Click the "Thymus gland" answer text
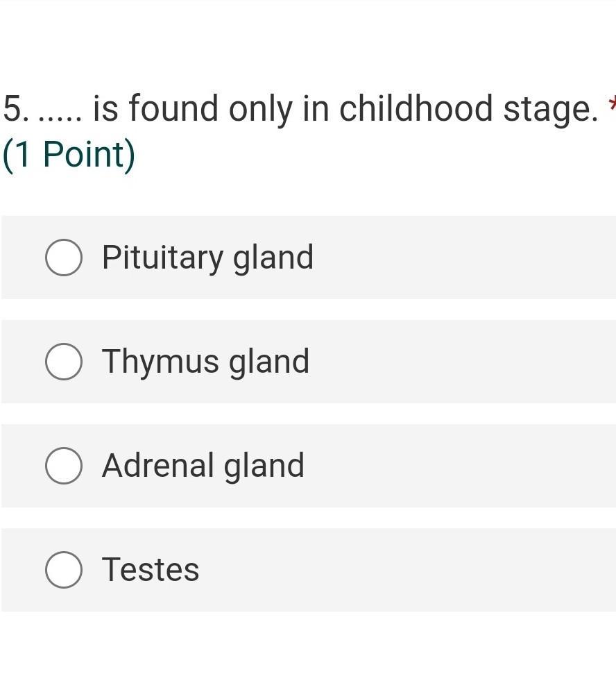 click(x=205, y=362)
